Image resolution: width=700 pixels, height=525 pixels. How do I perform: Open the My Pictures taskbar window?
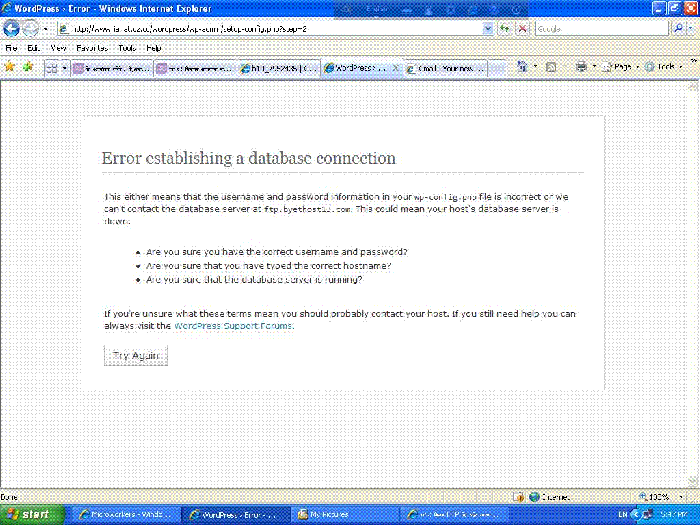pos(346,515)
